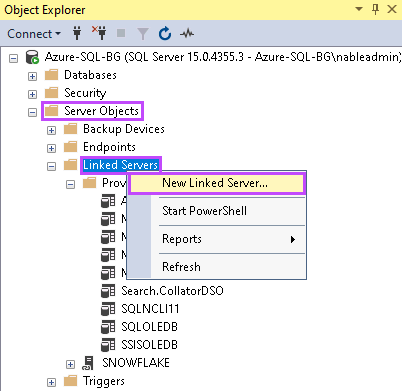Click the Connect Object Explorer plug icon

77,33
